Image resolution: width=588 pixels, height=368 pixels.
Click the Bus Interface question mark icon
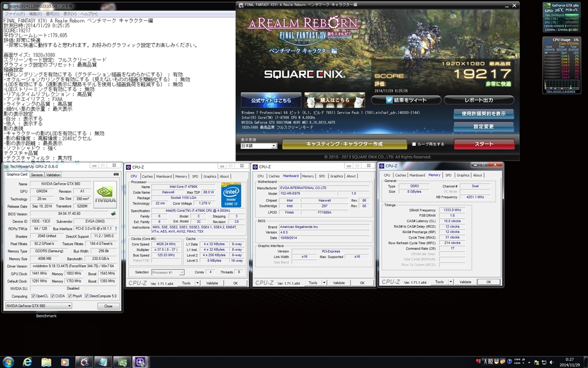(x=115, y=228)
